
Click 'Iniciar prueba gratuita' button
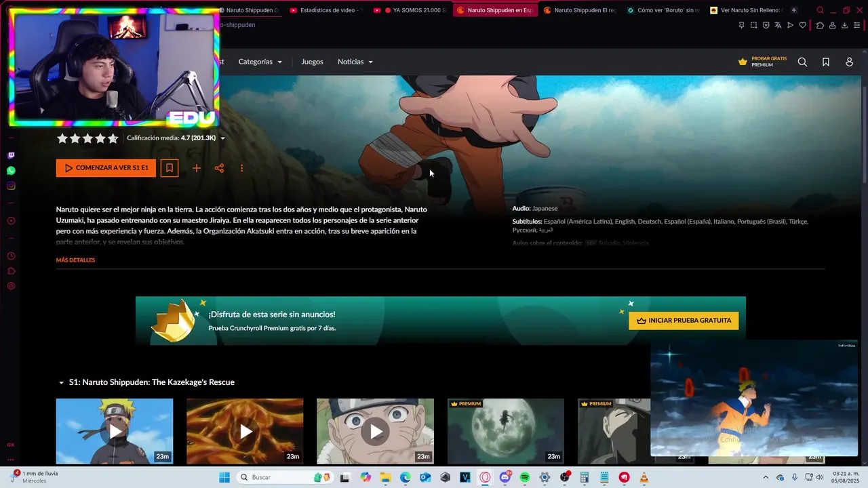[x=684, y=321]
